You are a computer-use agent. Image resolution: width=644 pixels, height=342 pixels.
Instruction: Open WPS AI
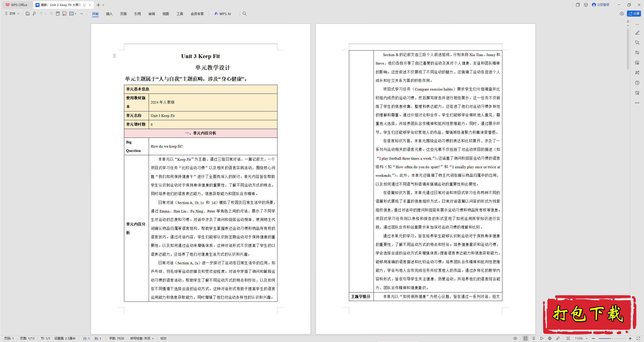pos(223,14)
